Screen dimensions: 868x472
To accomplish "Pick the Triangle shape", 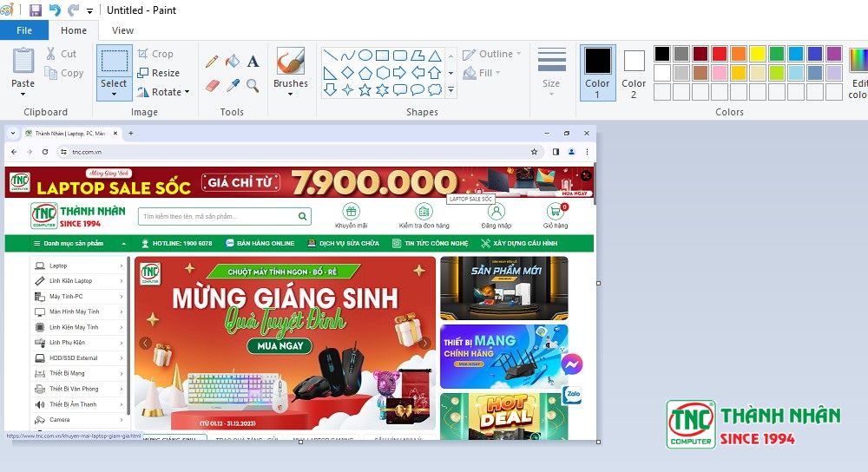I will [x=435, y=56].
